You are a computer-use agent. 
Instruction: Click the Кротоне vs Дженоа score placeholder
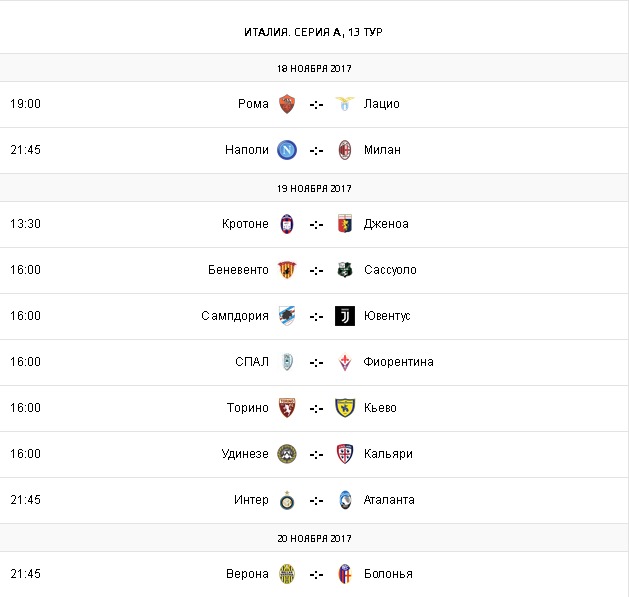[x=316, y=224]
